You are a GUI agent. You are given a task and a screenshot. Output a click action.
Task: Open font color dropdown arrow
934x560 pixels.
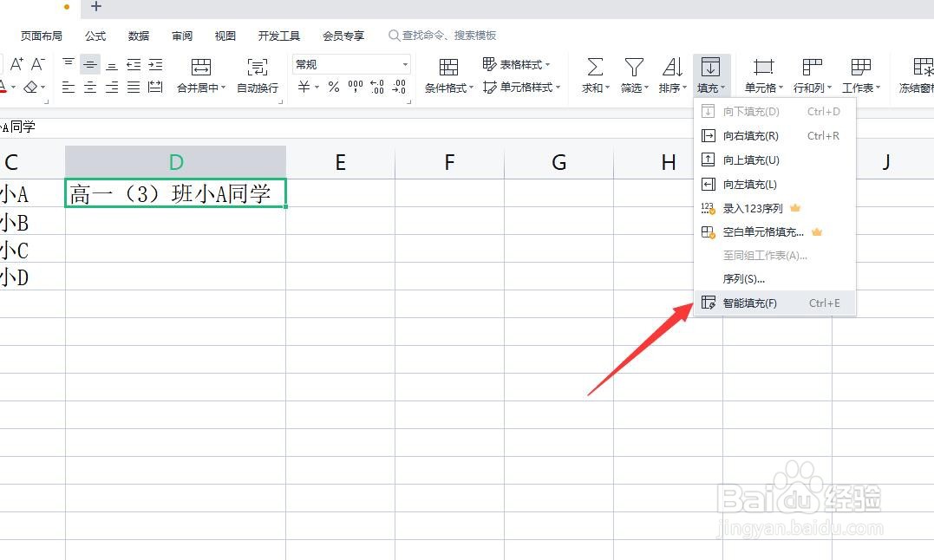pos(13,88)
